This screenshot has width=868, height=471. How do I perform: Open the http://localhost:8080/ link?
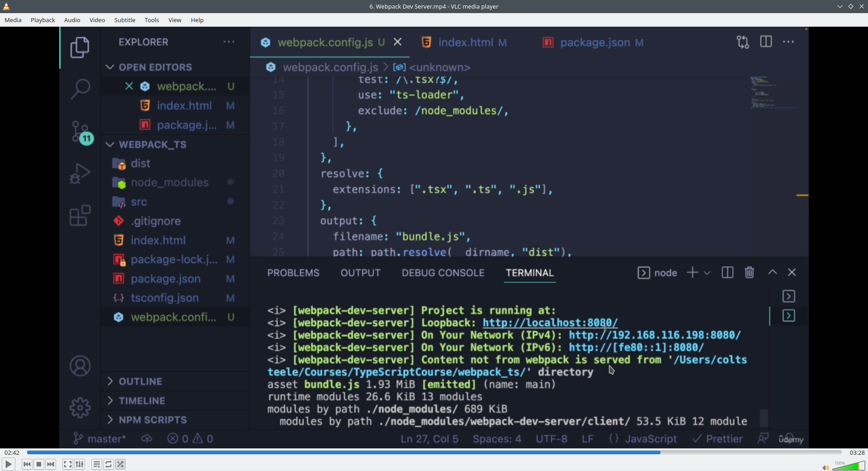tap(550, 323)
